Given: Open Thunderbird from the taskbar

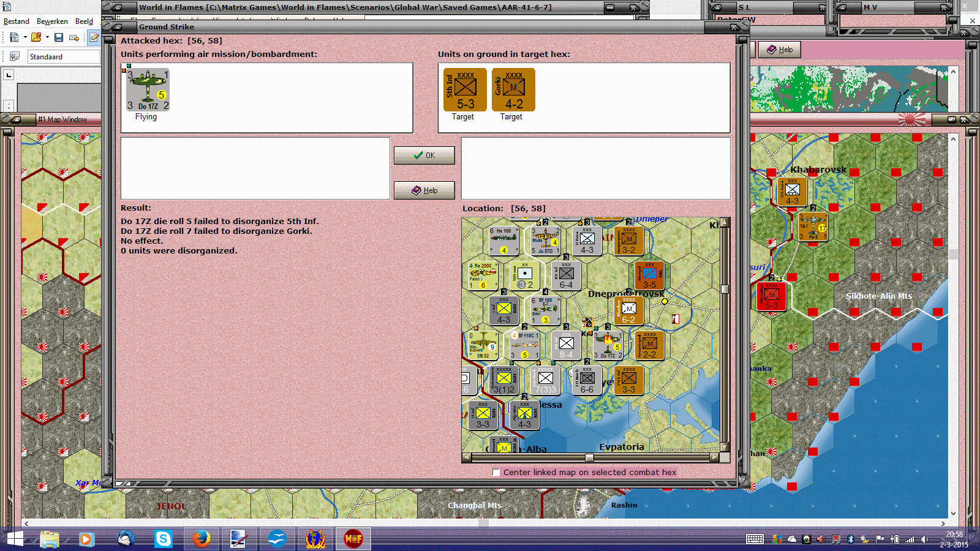Looking at the screenshot, I should point(126,539).
